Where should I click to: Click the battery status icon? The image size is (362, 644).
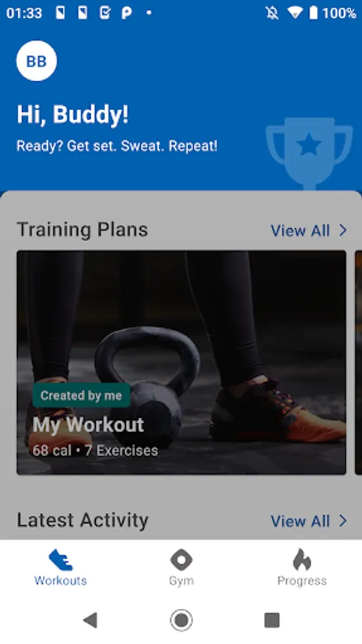[x=313, y=13]
